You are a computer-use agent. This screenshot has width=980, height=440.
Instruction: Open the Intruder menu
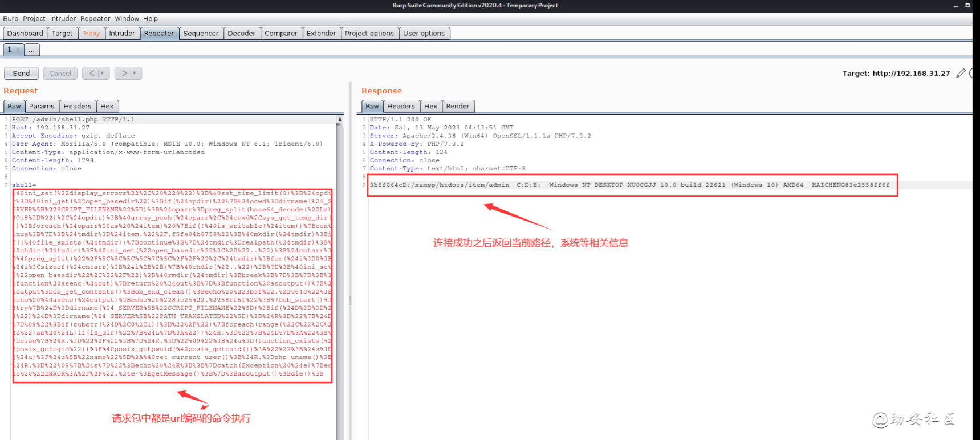[63, 18]
